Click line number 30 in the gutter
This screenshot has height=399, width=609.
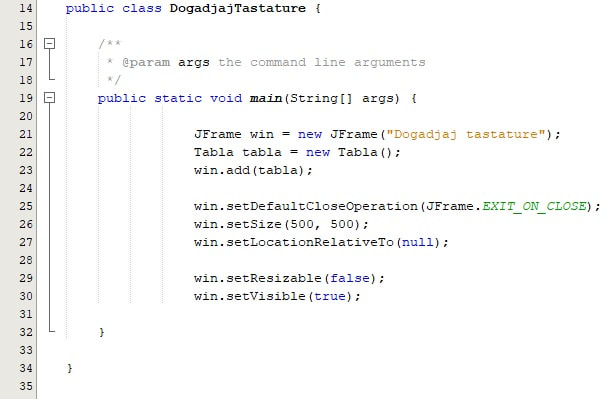point(26,296)
